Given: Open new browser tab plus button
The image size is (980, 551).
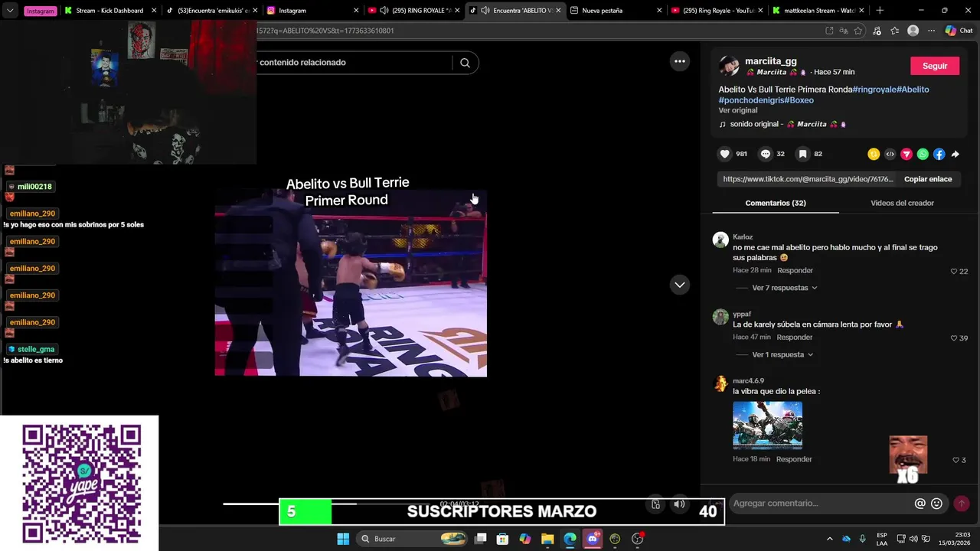Looking at the screenshot, I should [x=880, y=11].
